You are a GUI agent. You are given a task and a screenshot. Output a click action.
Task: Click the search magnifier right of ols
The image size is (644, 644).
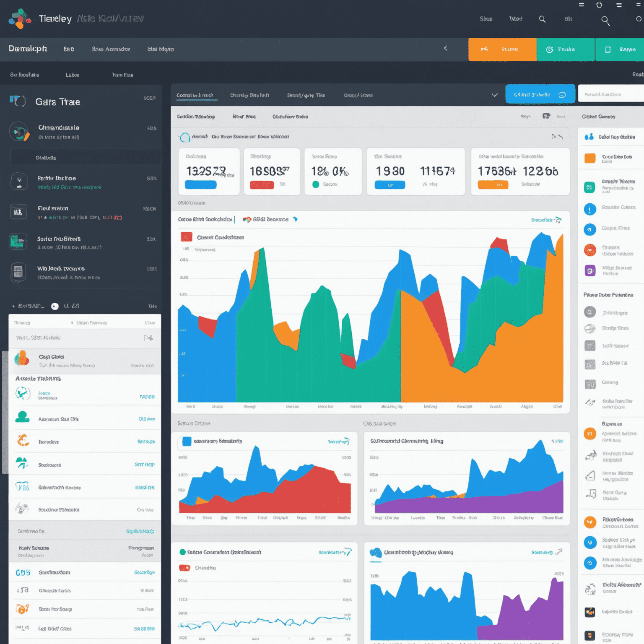point(605,21)
